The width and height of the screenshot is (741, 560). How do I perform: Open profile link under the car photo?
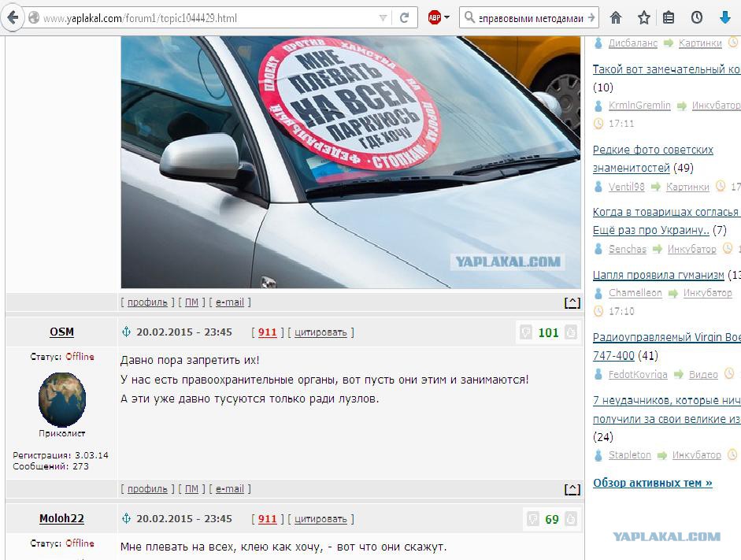click(147, 302)
